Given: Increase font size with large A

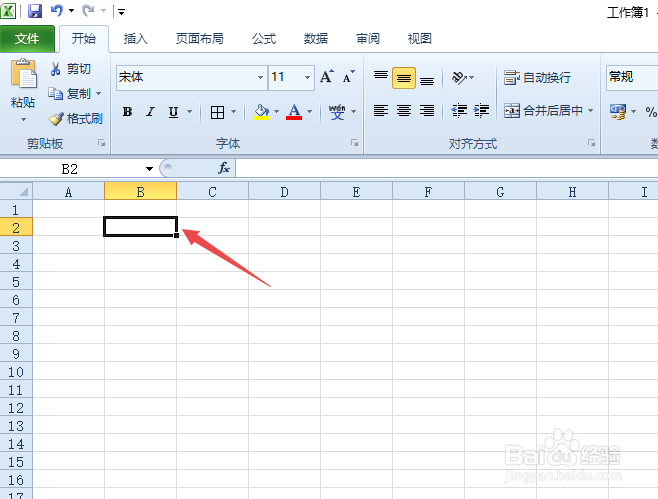Looking at the screenshot, I should [326, 77].
